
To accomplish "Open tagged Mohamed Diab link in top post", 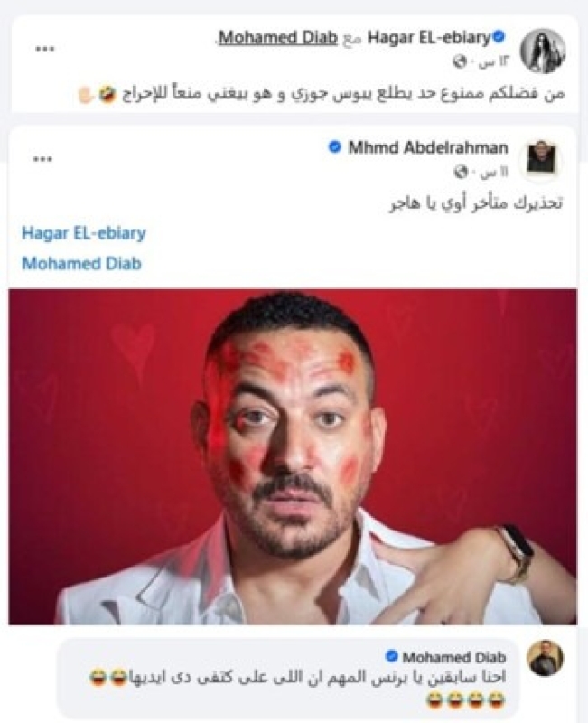I will coord(278,38).
